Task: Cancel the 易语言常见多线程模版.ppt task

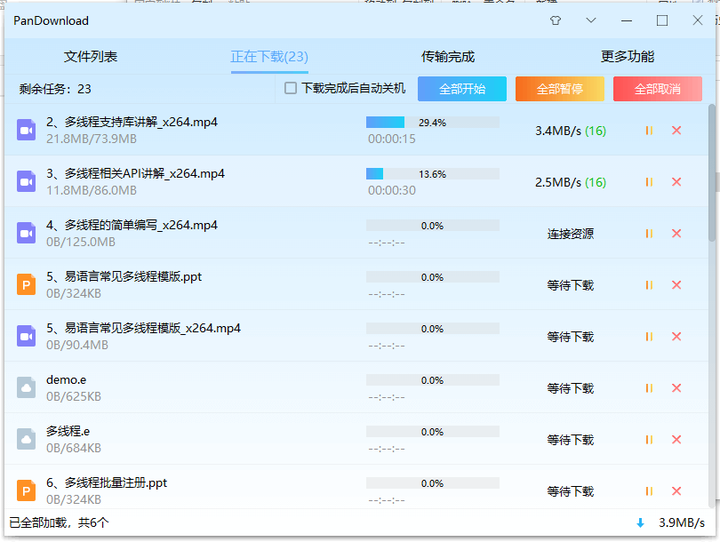Action: click(676, 285)
